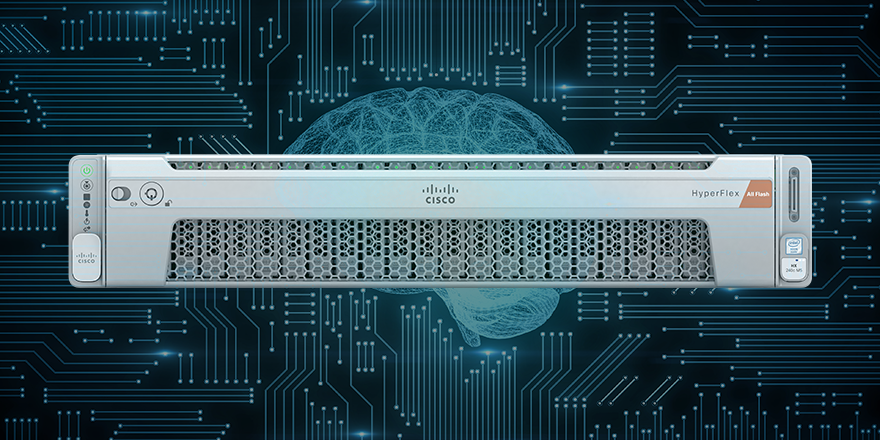Click the round status LED below the square

tap(86, 205)
